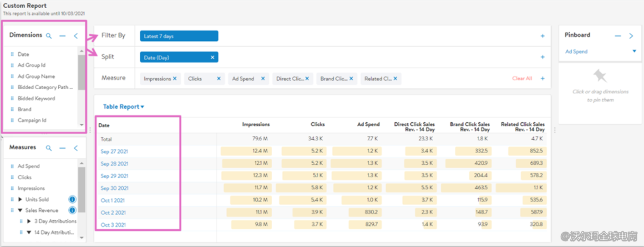Click the Latest 7 days filter chip
The width and height of the screenshot is (644, 247).
tap(178, 36)
